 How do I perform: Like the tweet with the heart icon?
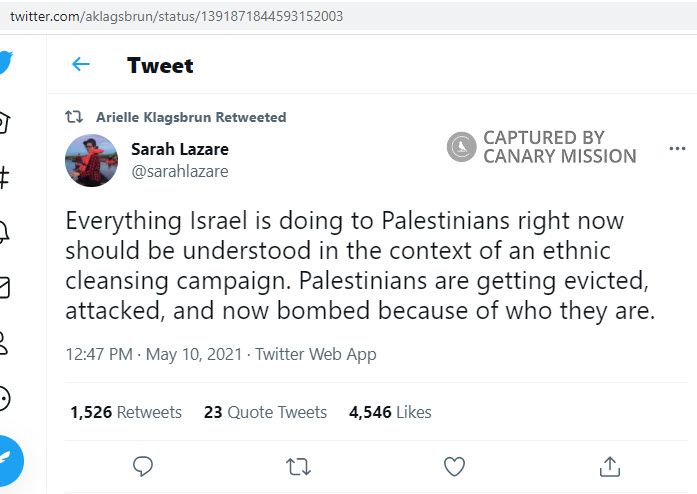[454, 466]
